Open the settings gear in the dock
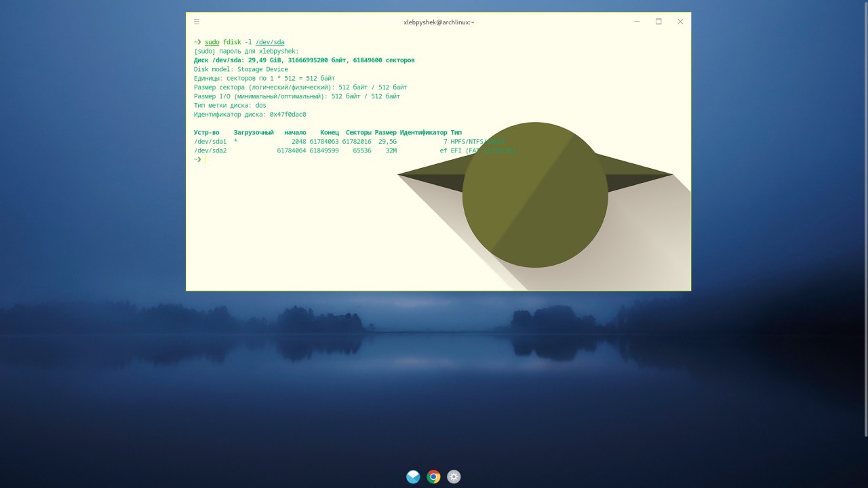The width and height of the screenshot is (868, 488). (454, 476)
